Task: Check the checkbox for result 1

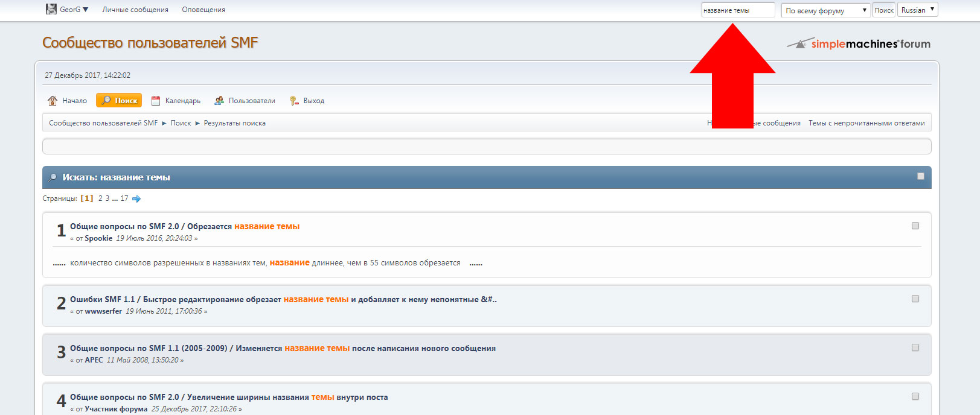Action: pyautogui.click(x=915, y=226)
